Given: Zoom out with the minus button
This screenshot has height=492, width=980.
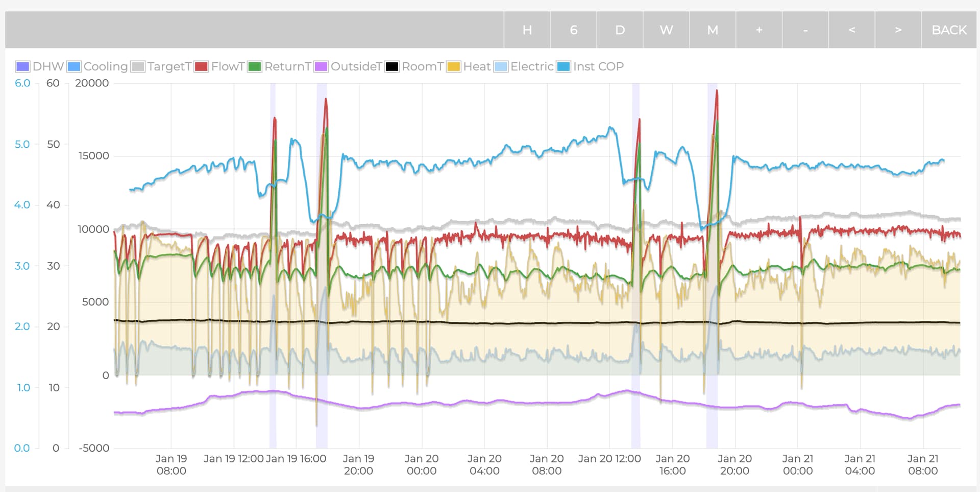Looking at the screenshot, I should pos(805,30).
